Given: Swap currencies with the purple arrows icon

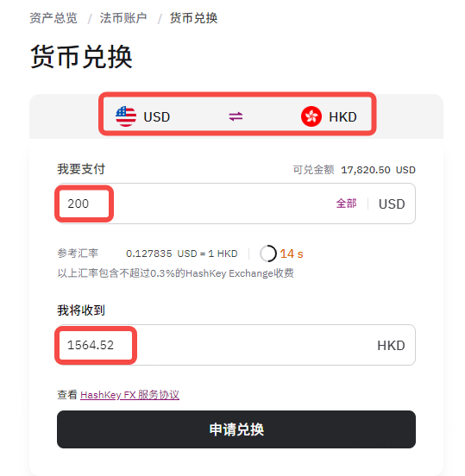Looking at the screenshot, I should (x=236, y=116).
